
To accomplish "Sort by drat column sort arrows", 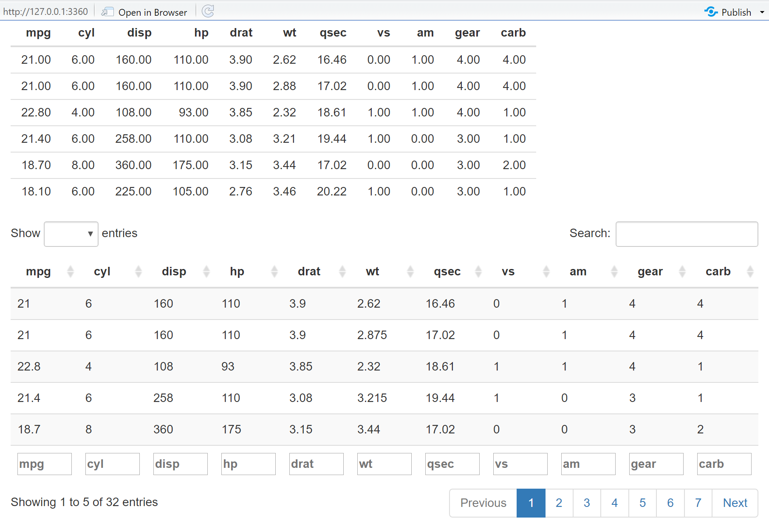I will pos(342,272).
